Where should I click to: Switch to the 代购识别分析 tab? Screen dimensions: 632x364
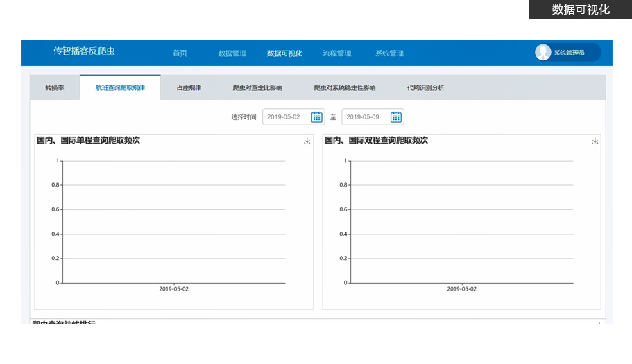coord(425,88)
